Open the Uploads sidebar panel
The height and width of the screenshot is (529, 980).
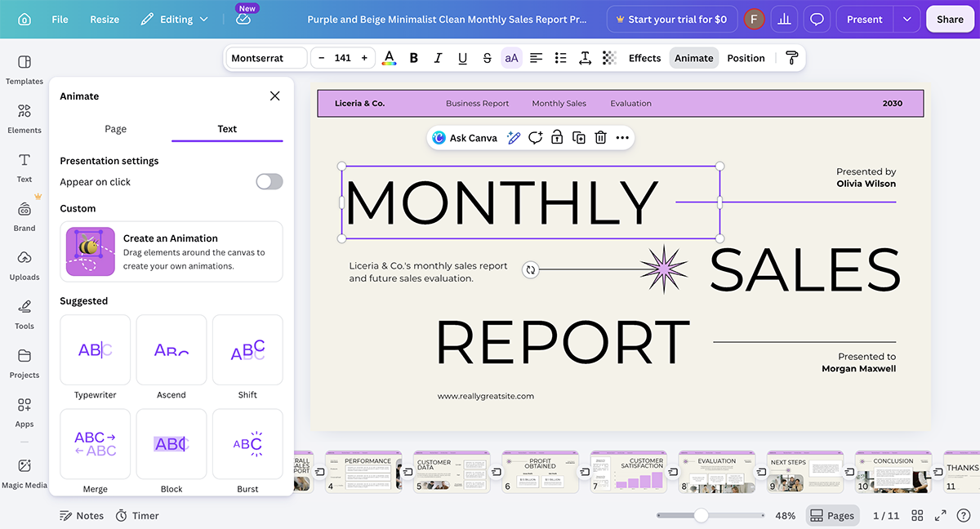pyautogui.click(x=24, y=265)
